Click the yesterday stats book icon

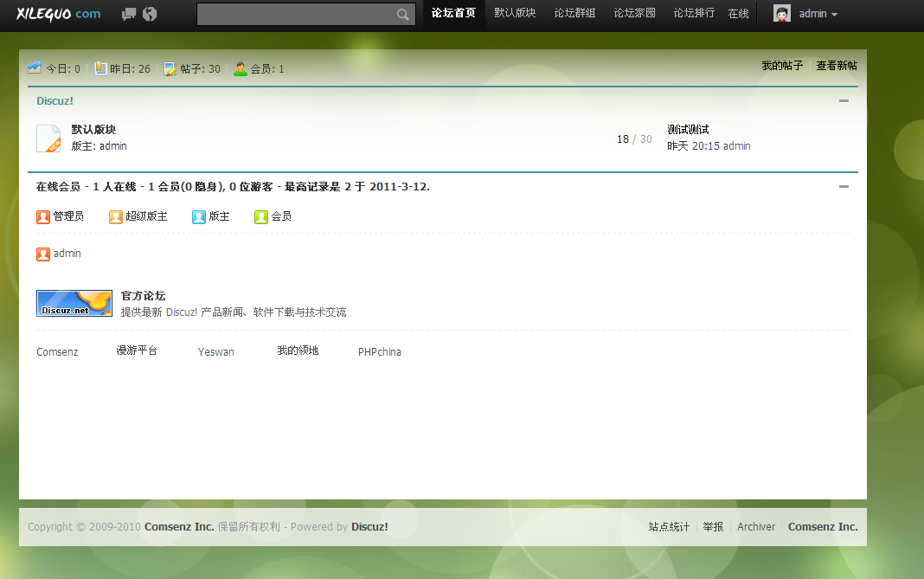click(x=100, y=68)
